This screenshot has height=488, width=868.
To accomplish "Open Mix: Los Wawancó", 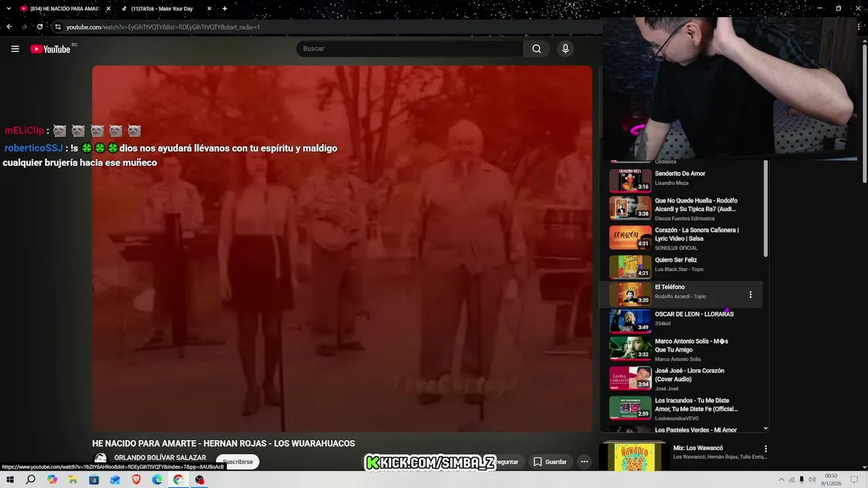I will [x=698, y=448].
